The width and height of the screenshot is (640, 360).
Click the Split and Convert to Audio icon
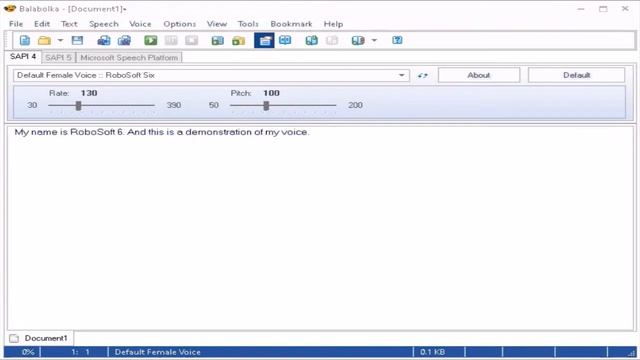coord(124,40)
